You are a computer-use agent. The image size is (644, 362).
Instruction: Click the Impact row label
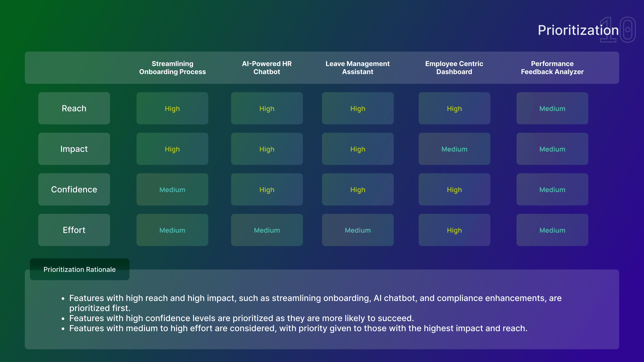(74, 149)
